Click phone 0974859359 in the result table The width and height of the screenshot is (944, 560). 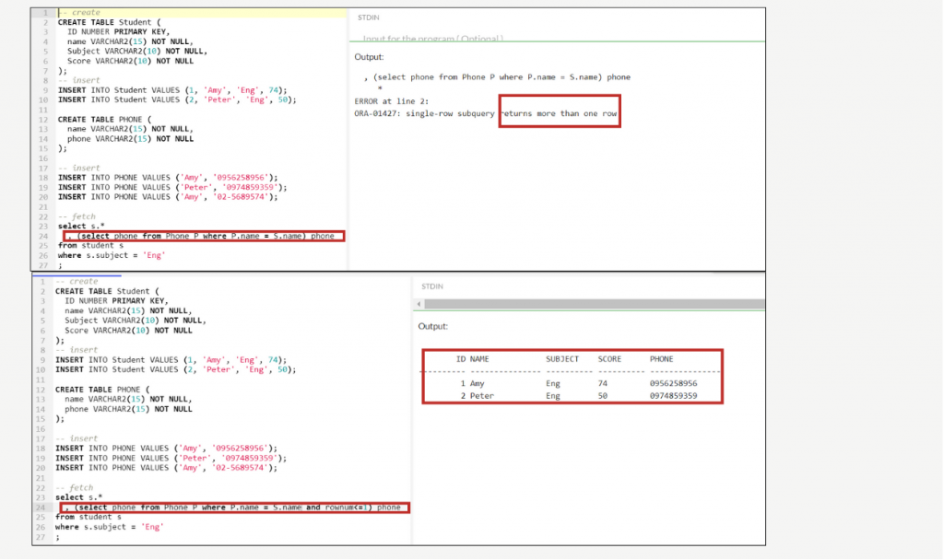pos(673,396)
